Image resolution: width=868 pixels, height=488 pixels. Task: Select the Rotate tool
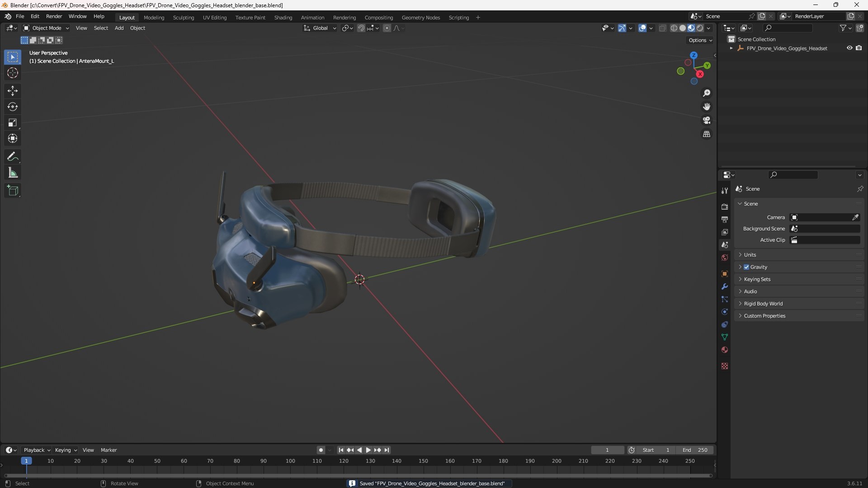(13, 107)
